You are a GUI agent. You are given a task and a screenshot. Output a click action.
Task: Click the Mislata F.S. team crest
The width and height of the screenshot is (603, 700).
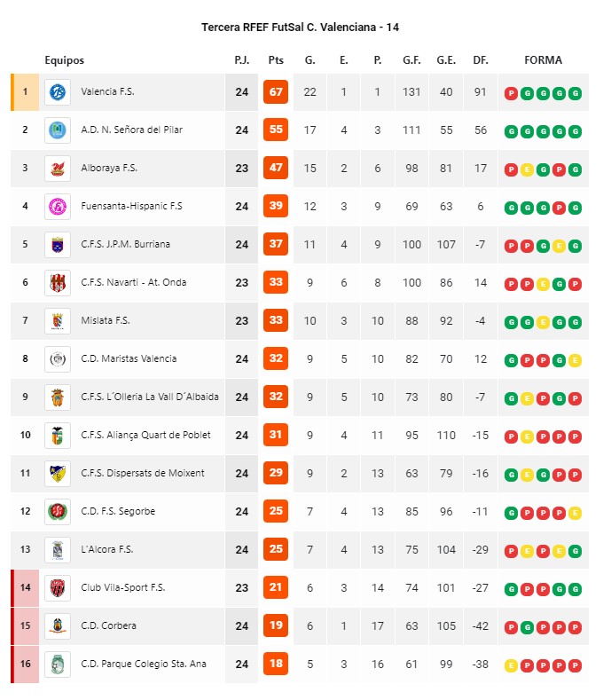point(58,321)
